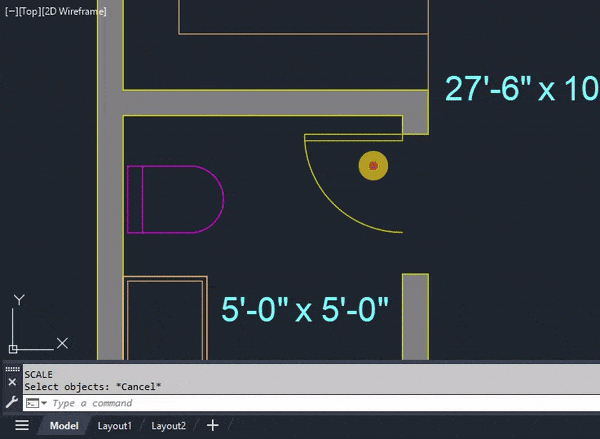This screenshot has height=439, width=600.
Task: Switch to the Layout1 tab
Action: (x=114, y=426)
